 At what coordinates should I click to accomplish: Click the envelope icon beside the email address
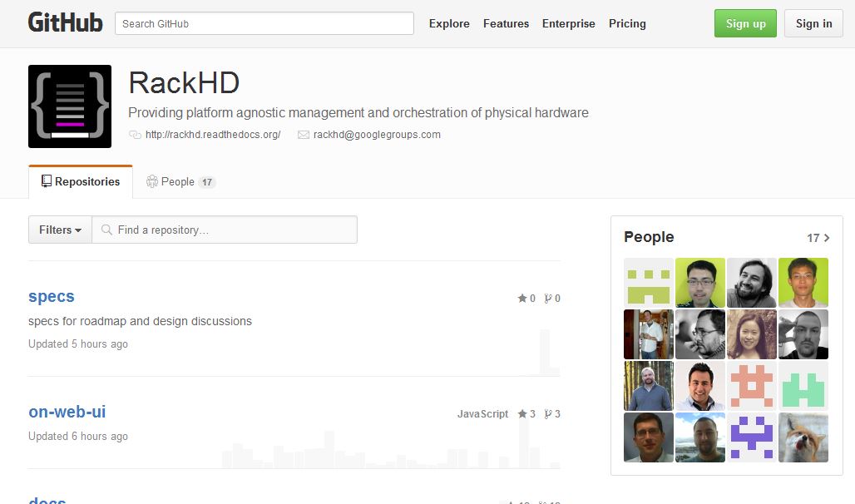click(304, 135)
